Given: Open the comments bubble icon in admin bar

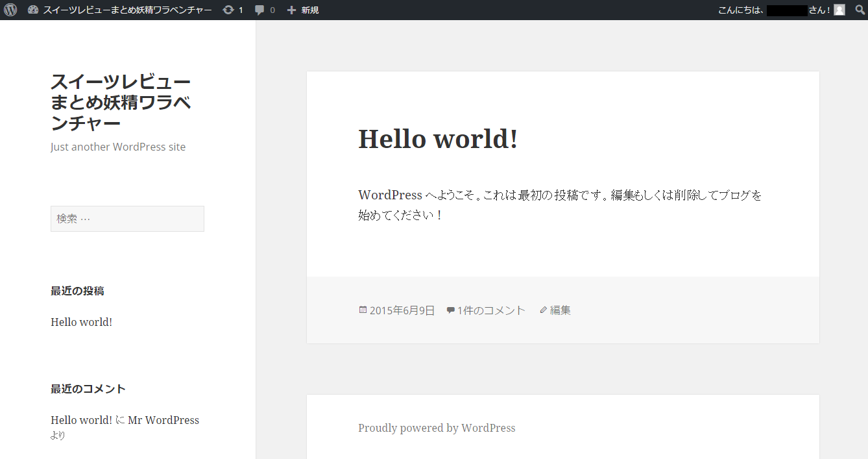Looking at the screenshot, I should [x=259, y=10].
